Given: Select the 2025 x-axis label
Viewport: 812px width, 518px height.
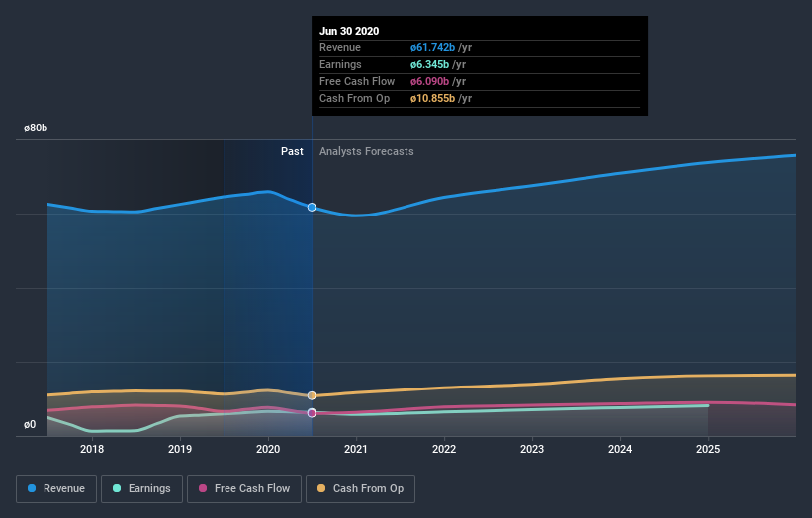Looking at the screenshot, I should [x=708, y=449].
